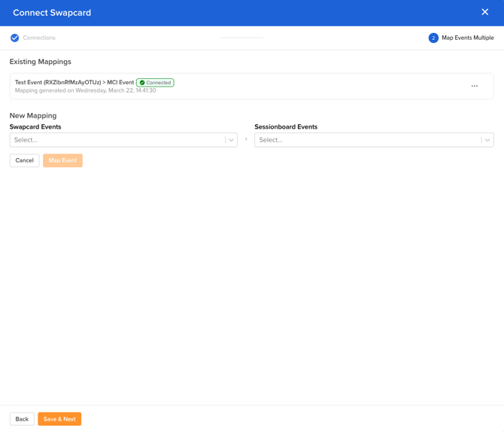Close the Connect Swapcard dialog
This screenshot has height=432, width=504.
pos(484,12)
